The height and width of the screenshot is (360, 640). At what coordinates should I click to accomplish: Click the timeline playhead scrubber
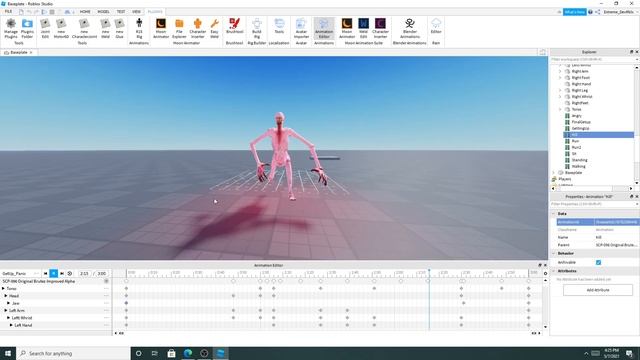[x=429, y=271]
